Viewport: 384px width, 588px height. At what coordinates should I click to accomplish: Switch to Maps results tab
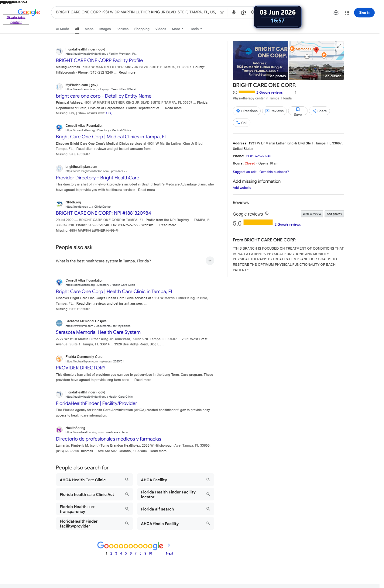[x=89, y=29]
